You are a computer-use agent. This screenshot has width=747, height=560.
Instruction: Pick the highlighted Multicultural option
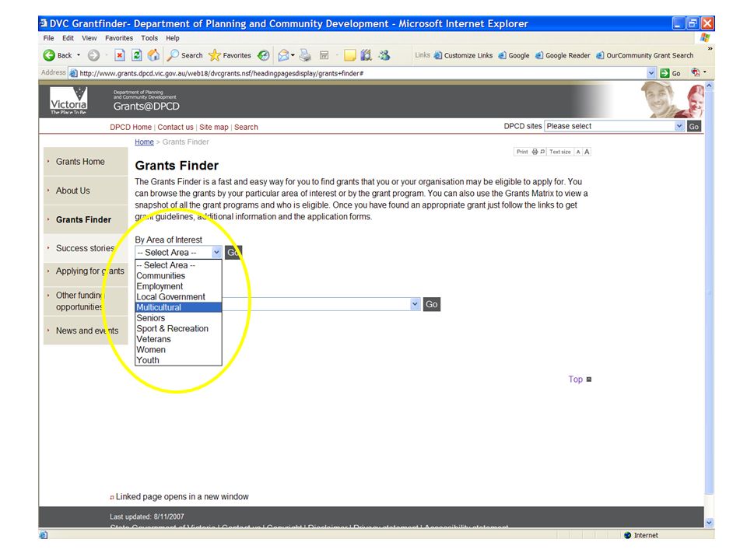point(179,308)
